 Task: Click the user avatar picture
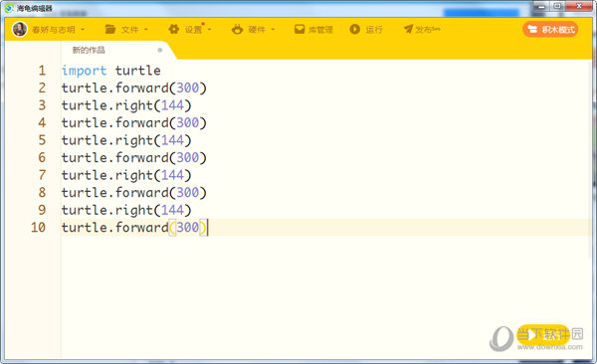point(20,29)
